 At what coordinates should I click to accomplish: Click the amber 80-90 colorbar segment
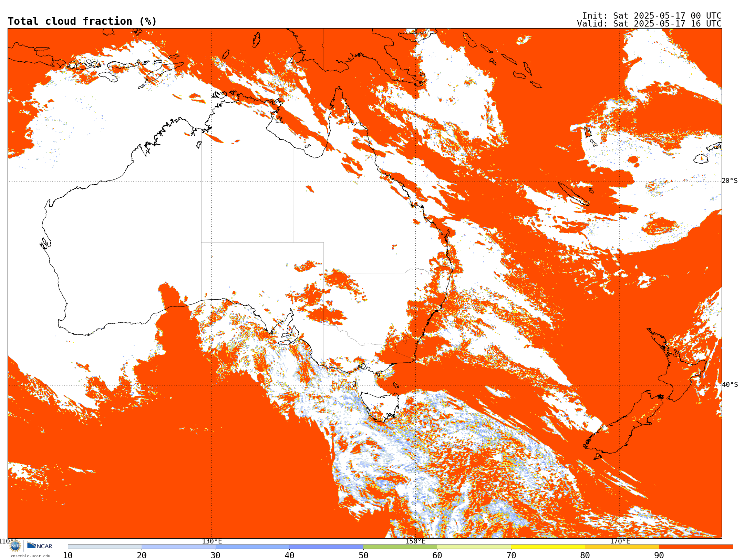[x=622, y=547]
